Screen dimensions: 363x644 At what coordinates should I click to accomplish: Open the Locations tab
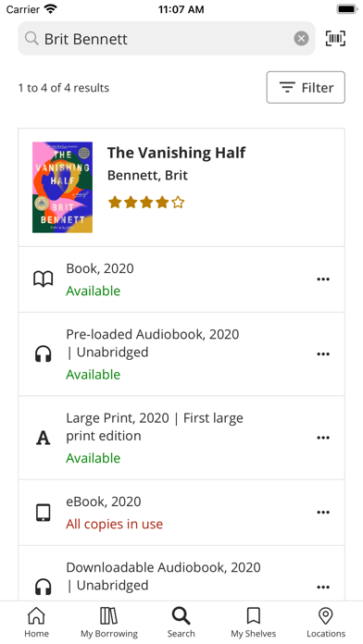pos(326,623)
